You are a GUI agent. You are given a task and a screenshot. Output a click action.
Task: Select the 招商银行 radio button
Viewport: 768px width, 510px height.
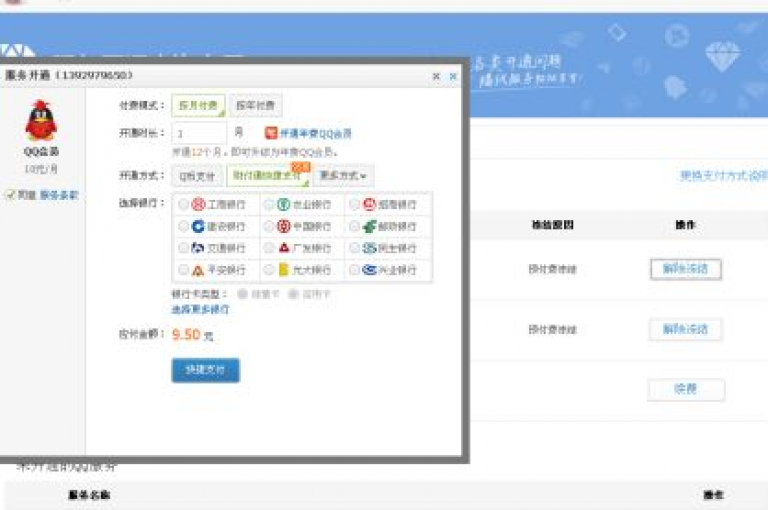pos(354,204)
